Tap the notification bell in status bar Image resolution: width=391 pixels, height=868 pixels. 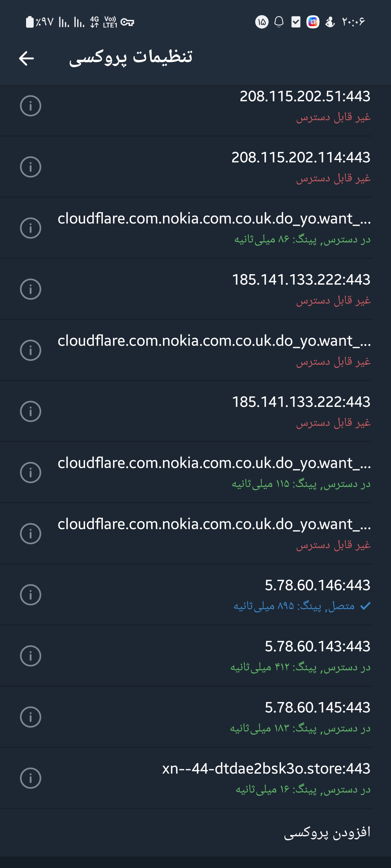coord(279,22)
